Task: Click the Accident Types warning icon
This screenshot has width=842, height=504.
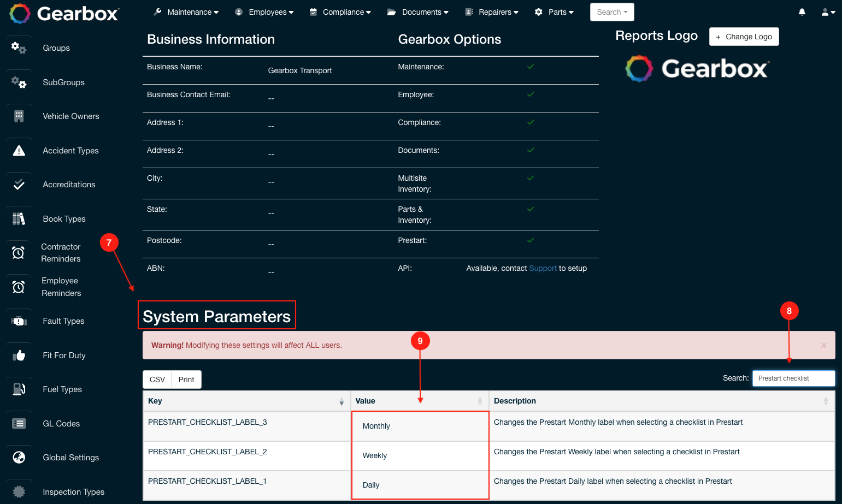Action: [19, 151]
